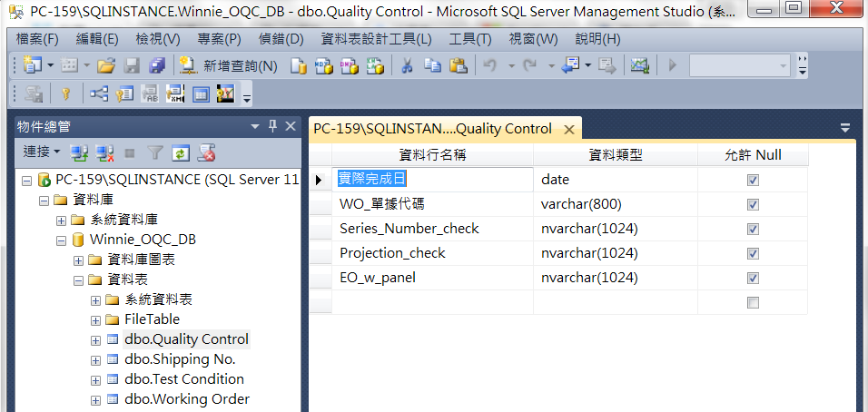Toggle Allow Null for EO_w_panel
868x412 pixels.
[x=753, y=278]
